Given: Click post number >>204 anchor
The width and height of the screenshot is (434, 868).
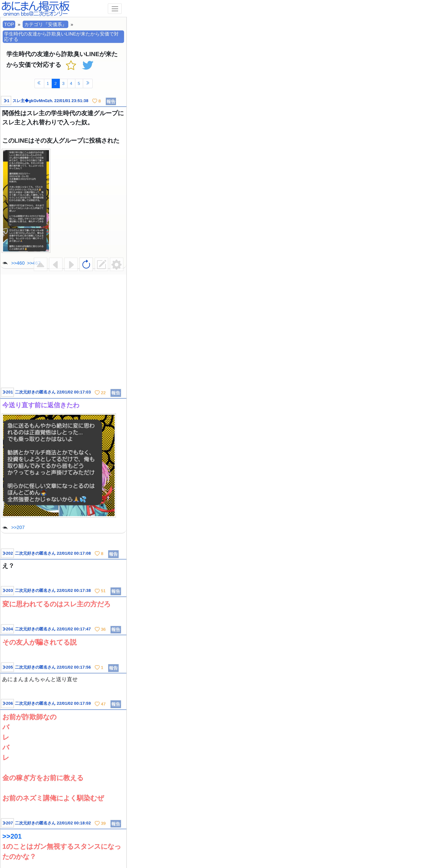Looking at the screenshot, I should click(x=7, y=629).
